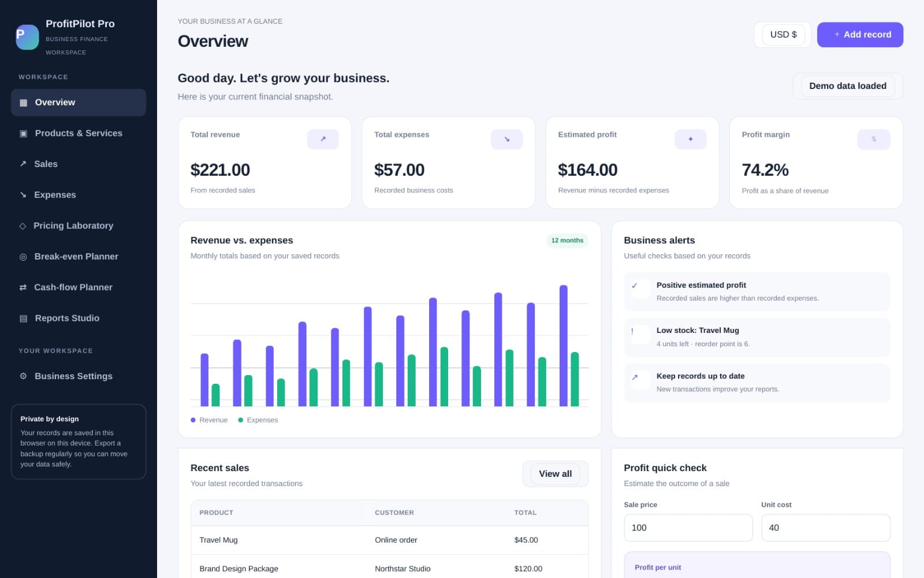924x578 pixels.
Task: Open Pricing Laboratory from the sidebar
Action: tap(79, 225)
